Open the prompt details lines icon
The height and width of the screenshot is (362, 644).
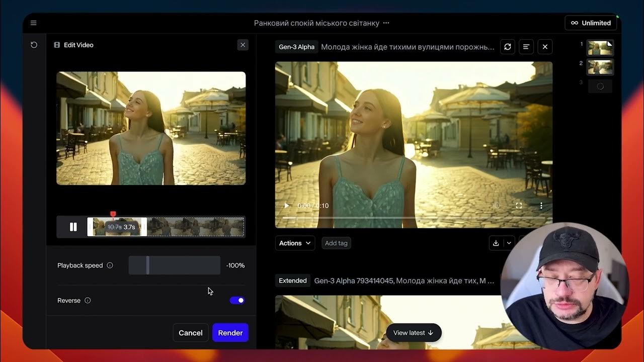pos(526,47)
